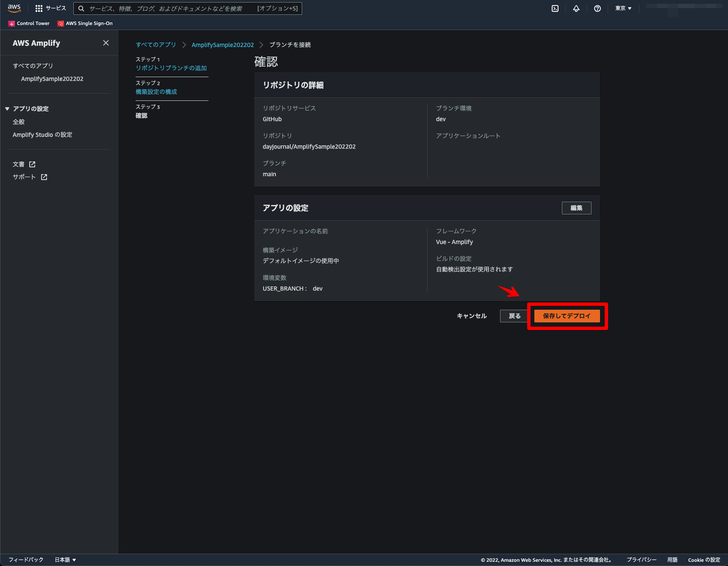Open the Cookie の設定 footer link
Screen dimensions: 728x566
[704, 560]
